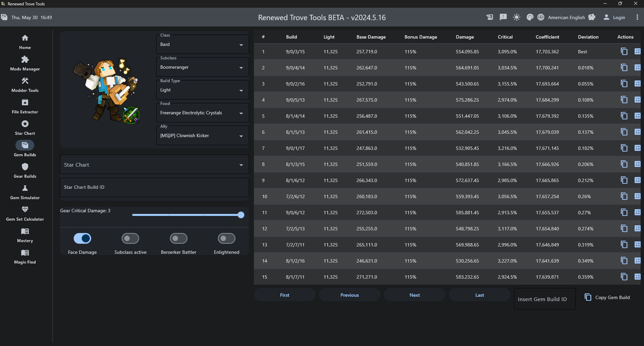The height and width of the screenshot is (346, 644).
Task: Open the Star Chart sidebar icon
Action: coord(25,124)
